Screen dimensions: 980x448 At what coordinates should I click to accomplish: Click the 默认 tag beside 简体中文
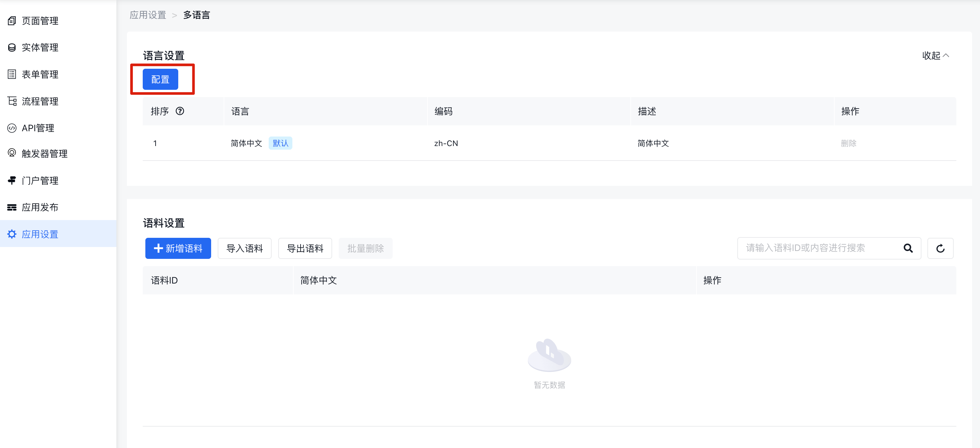tap(280, 143)
